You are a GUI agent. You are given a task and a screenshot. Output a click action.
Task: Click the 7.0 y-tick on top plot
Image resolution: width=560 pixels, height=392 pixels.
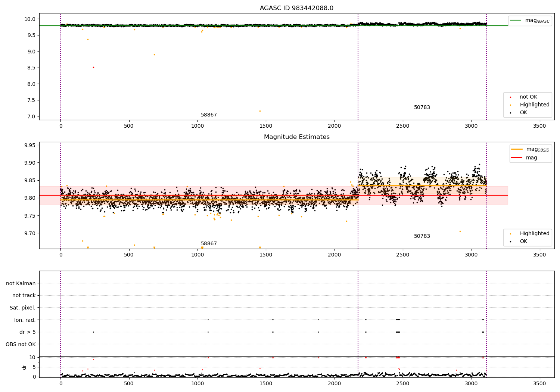pos(32,116)
